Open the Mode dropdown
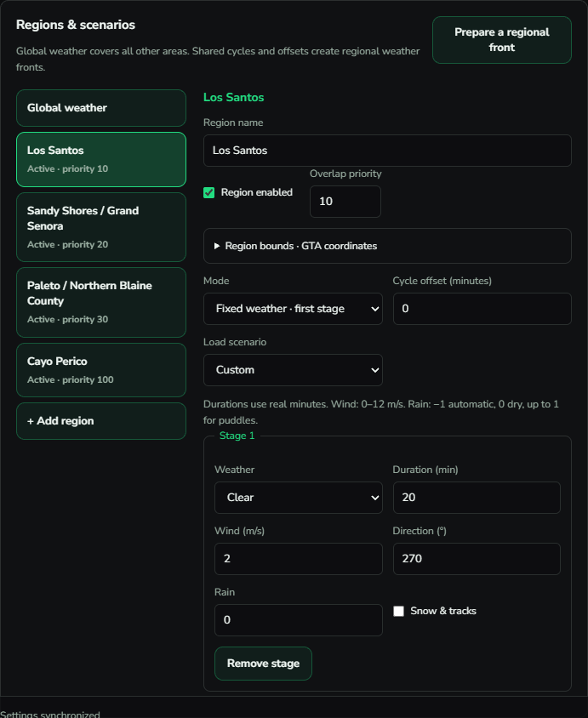Screen dimensions: 588x718 tap(293, 309)
